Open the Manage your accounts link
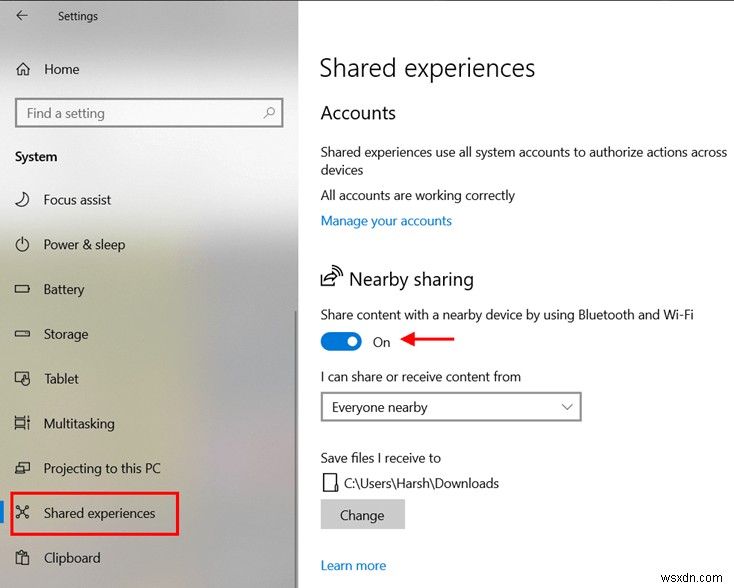Viewport: 734px width, 588px height. tap(386, 221)
